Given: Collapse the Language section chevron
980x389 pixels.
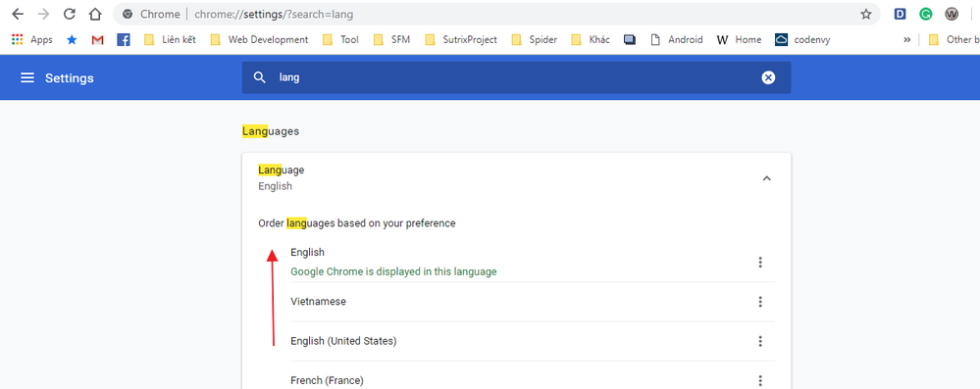Looking at the screenshot, I should 767,178.
